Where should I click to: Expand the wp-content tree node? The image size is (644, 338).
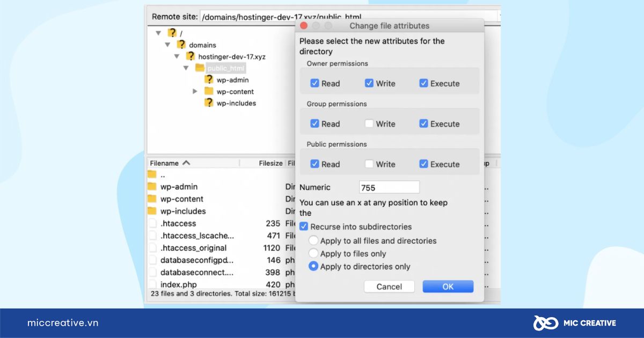195,91
